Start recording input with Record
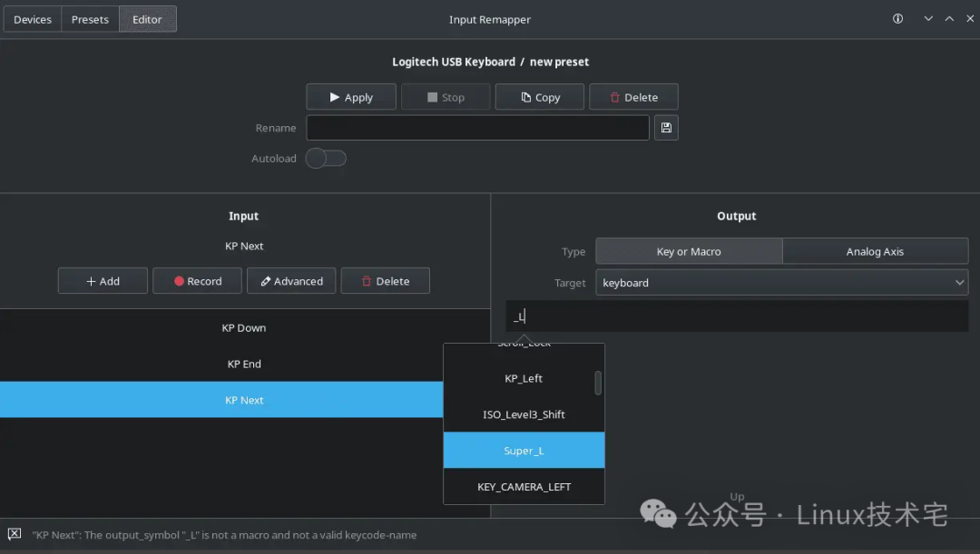The width and height of the screenshot is (980, 554). click(x=198, y=281)
